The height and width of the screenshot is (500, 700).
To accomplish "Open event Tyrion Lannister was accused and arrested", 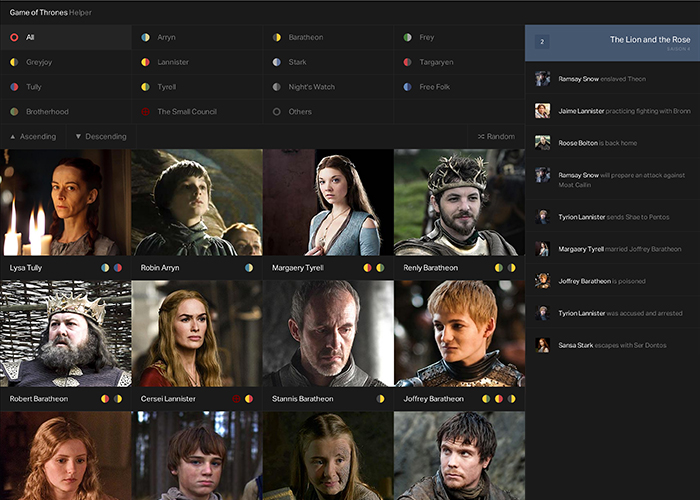I will pyautogui.click(x=612, y=313).
